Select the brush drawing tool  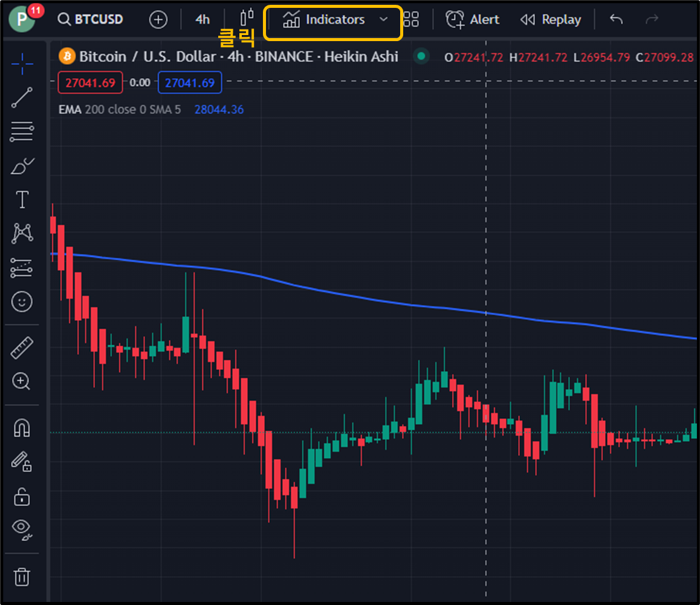(x=22, y=166)
